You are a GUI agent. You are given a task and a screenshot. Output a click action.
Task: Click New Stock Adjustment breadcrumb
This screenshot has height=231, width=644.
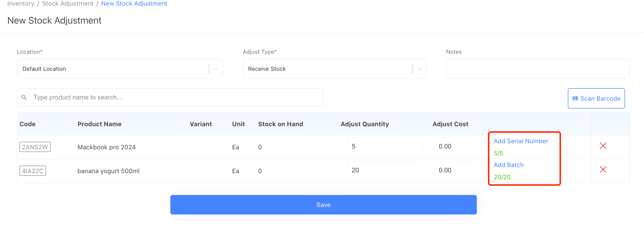pyautogui.click(x=134, y=4)
